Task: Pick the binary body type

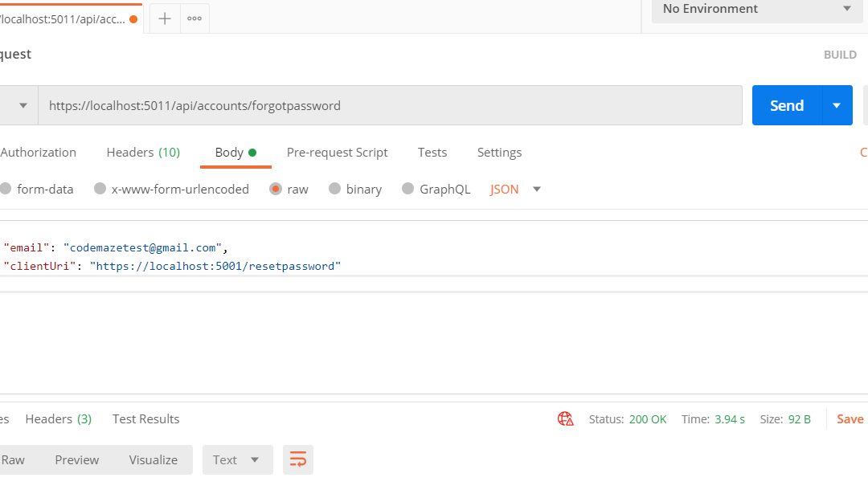Action: coord(335,190)
